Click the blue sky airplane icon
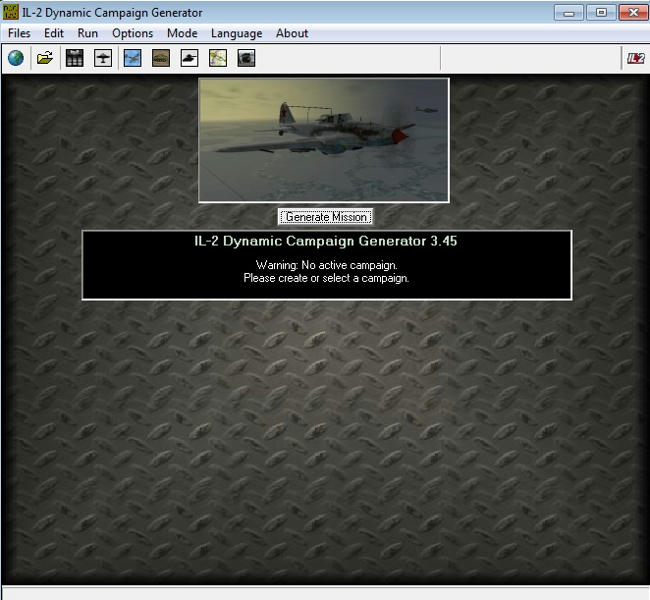Screen dimensions: 650x600 click(x=133, y=58)
